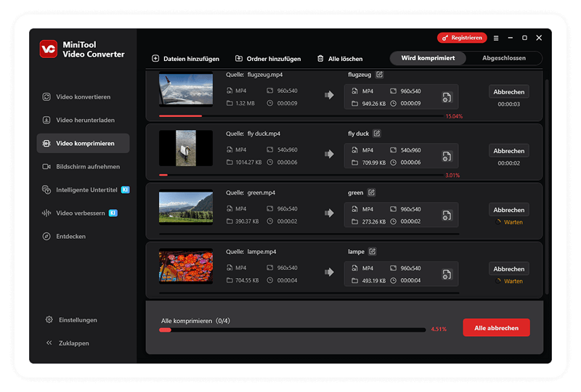
Task: Cancel compression of lampe via Abbrechen
Action: pos(509,269)
